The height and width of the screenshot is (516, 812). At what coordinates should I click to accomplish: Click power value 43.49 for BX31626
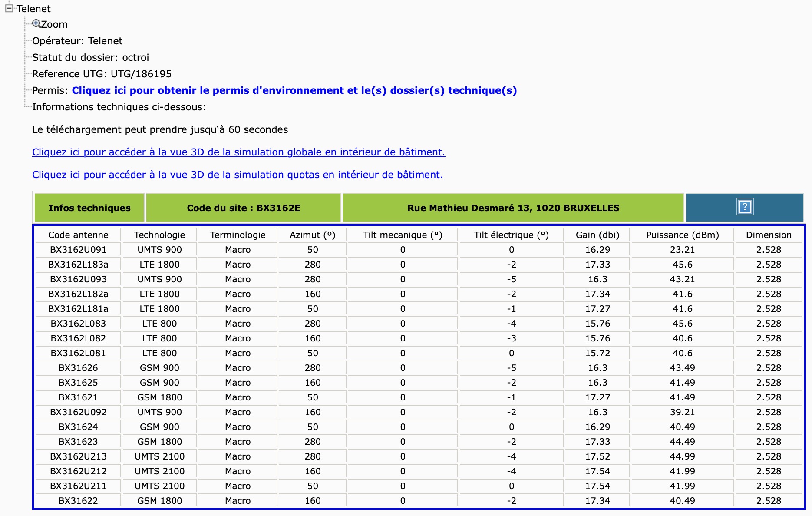682,368
